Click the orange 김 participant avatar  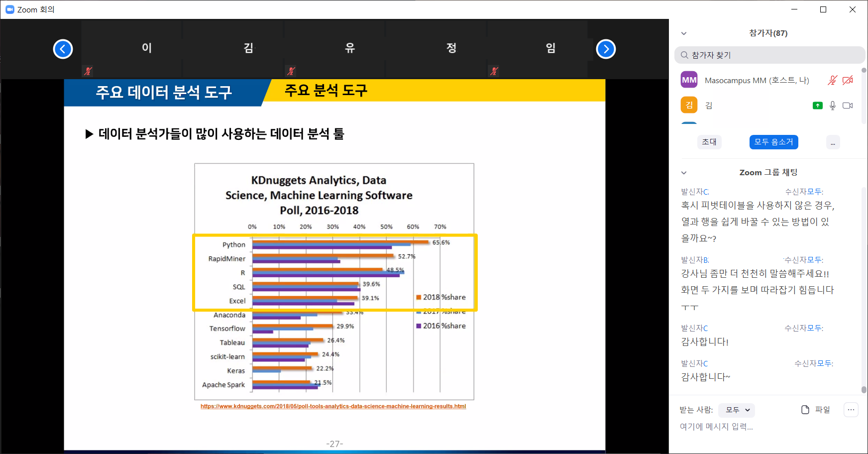[x=689, y=105]
